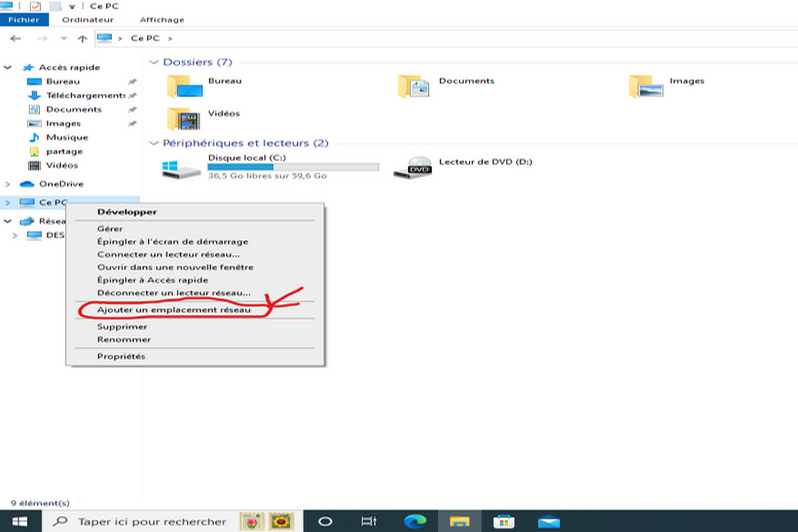
Task: Select Connecter un lecteur réseau from menu
Action: 168,255
